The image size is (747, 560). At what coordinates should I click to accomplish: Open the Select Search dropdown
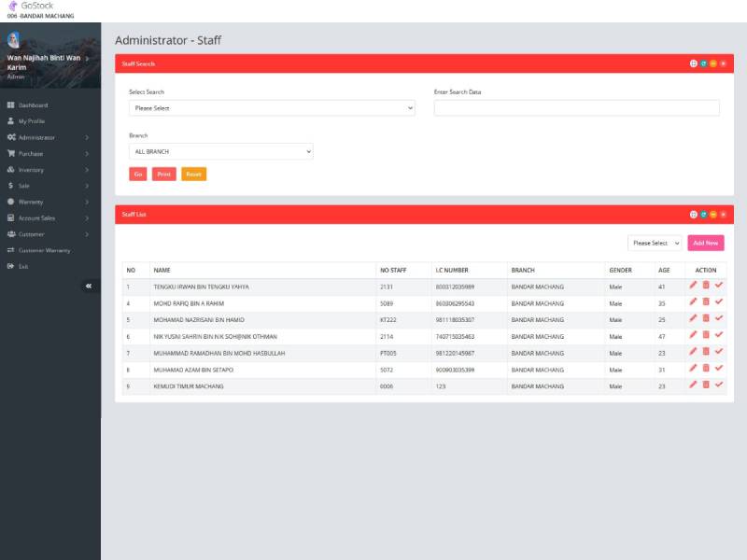[272, 108]
